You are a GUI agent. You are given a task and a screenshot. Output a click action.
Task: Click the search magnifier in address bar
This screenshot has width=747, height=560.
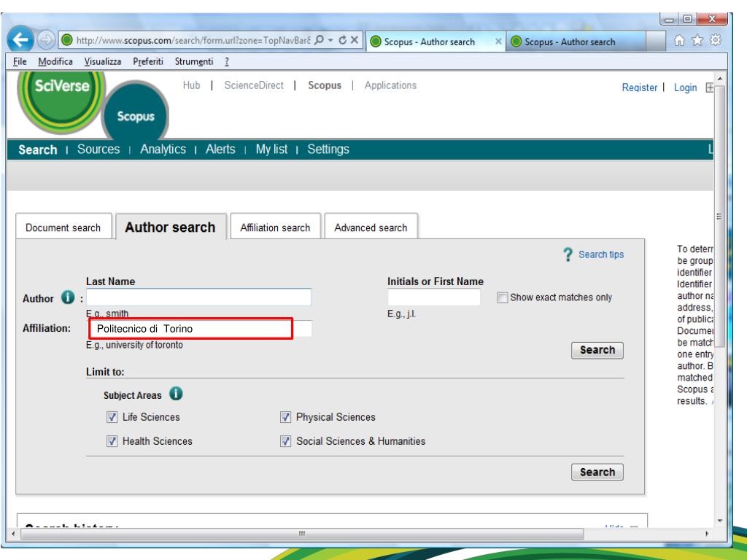(319, 40)
